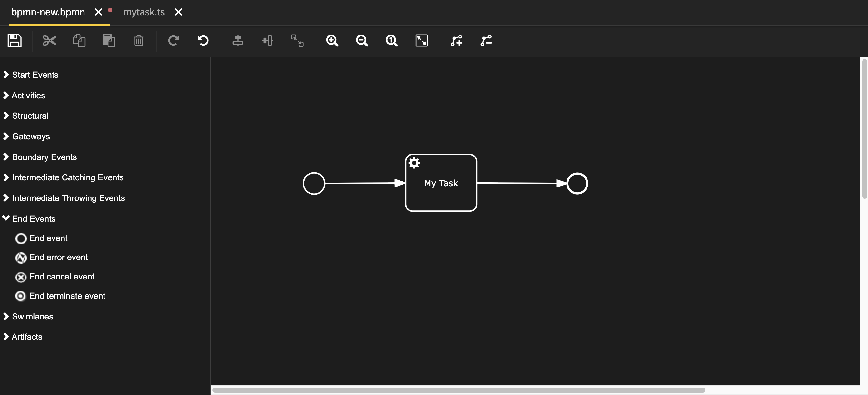
Task: Switch to the mytask.ts tab
Action: [x=144, y=12]
